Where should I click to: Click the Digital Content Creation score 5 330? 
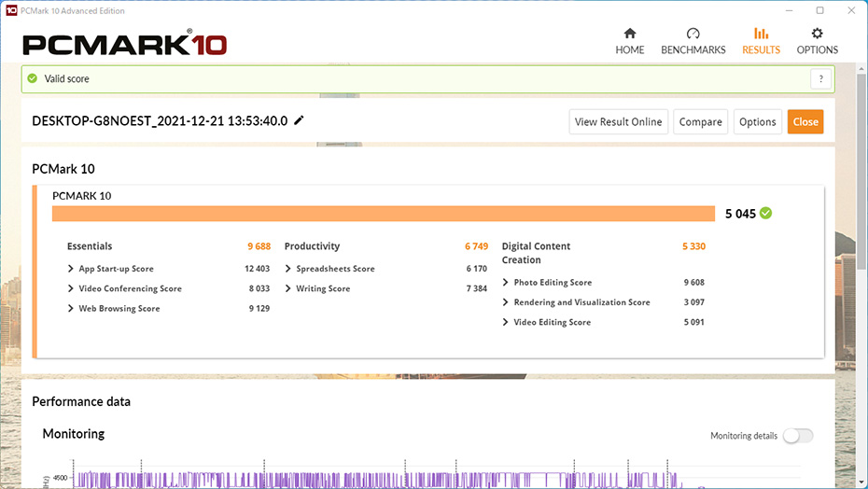click(693, 246)
